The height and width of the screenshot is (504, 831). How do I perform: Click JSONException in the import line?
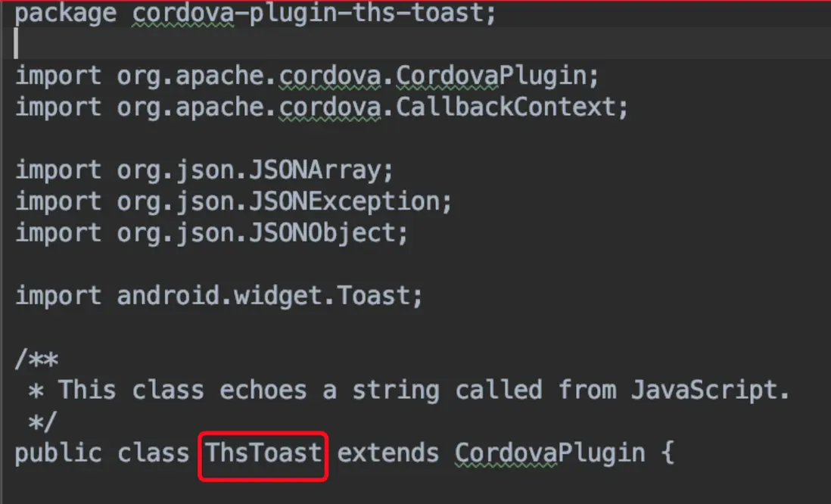tap(344, 202)
